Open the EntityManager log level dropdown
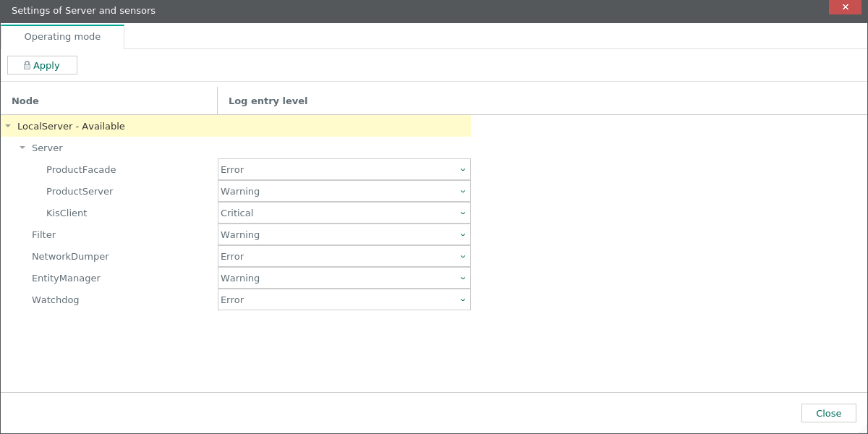The width and height of the screenshot is (868, 434). (x=344, y=278)
